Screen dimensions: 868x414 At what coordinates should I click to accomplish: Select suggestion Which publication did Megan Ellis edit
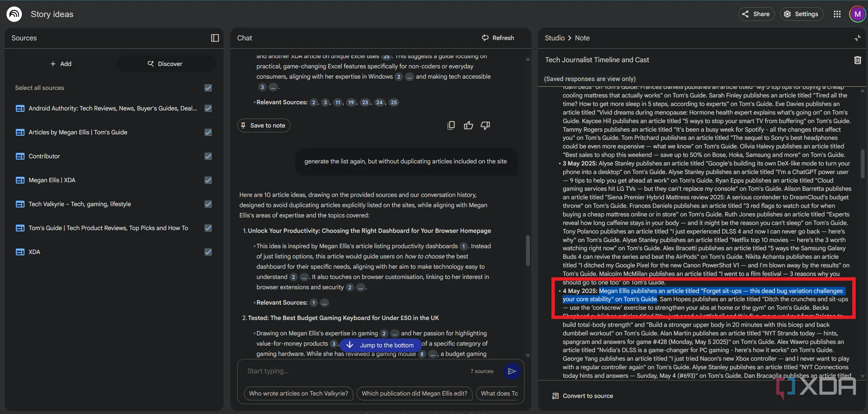(x=414, y=393)
